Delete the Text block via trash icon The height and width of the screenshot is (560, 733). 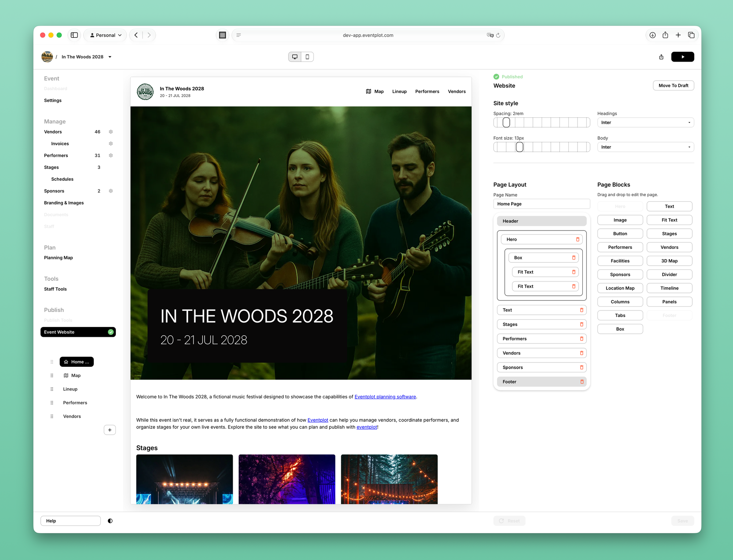582,310
